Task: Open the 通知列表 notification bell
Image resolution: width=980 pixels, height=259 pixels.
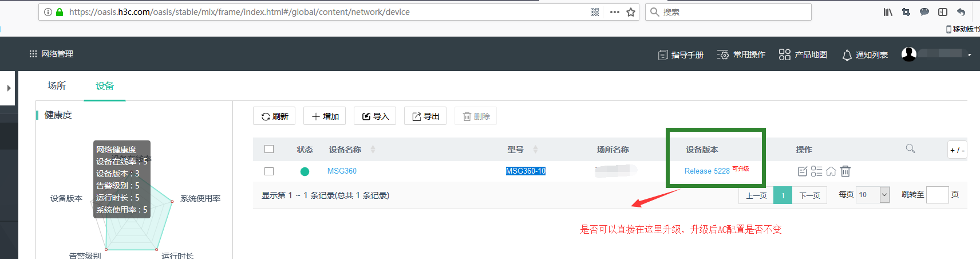Action: pos(865,54)
